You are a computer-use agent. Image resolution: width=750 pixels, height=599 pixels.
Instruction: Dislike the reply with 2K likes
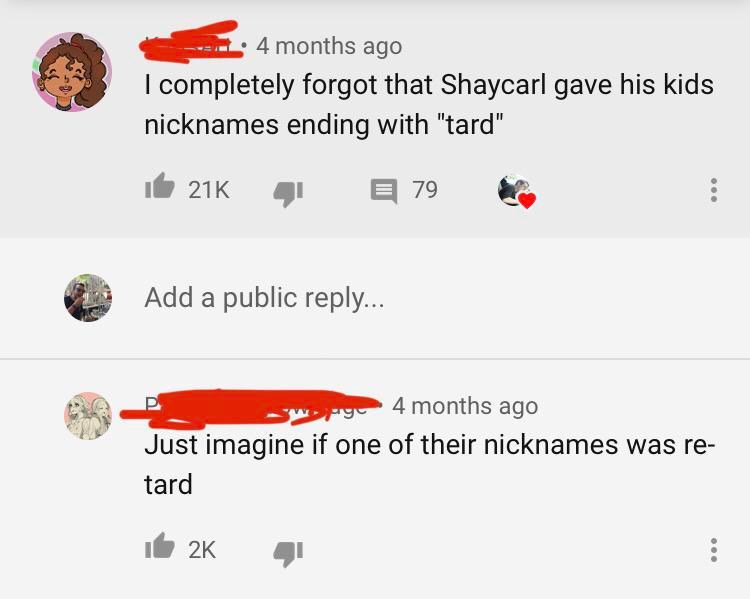(x=288, y=554)
